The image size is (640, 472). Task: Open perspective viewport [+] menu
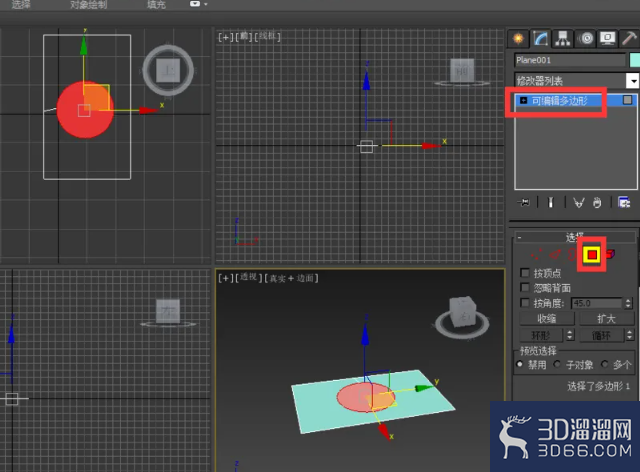click(x=225, y=278)
